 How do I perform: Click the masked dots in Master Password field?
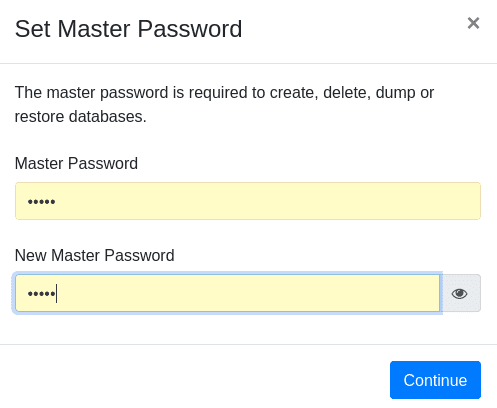tap(41, 202)
